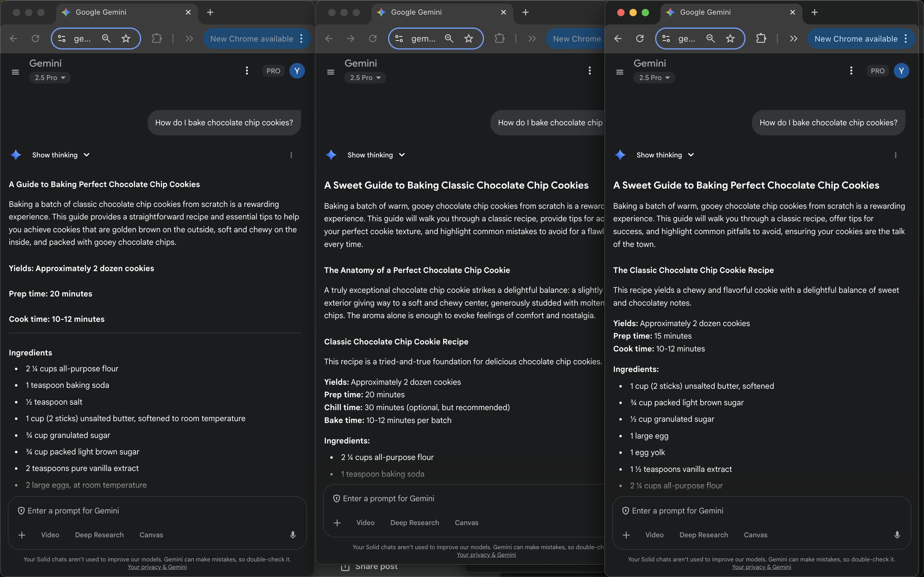Viewport: 924px width, 577px height.
Task: Open 2.5 Pro model selector in right window
Action: pyautogui.click(x=654, y=78)
